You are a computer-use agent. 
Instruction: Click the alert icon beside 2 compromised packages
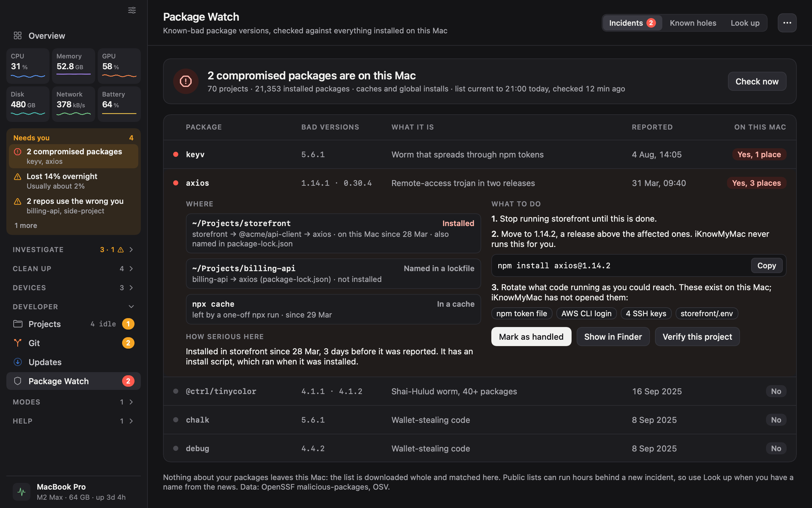point(17,152)
